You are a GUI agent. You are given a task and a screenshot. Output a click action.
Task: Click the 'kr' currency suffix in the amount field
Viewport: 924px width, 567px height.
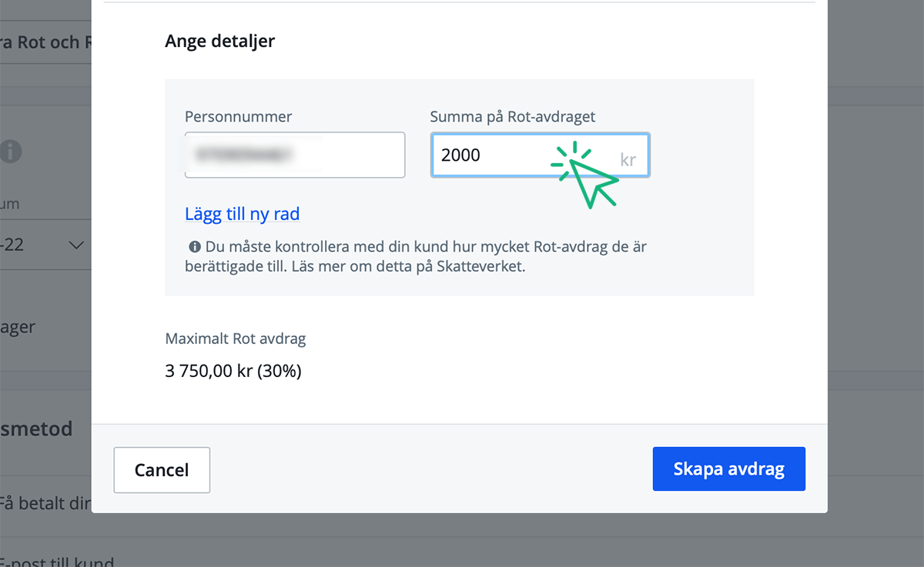point(628,159)
